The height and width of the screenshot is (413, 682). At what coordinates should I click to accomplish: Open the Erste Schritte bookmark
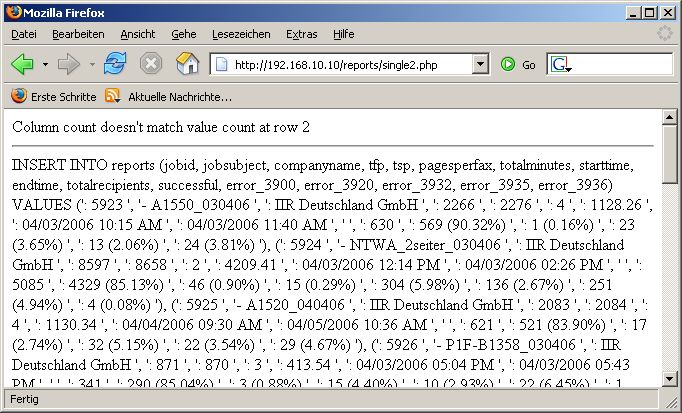coord(54,97)
